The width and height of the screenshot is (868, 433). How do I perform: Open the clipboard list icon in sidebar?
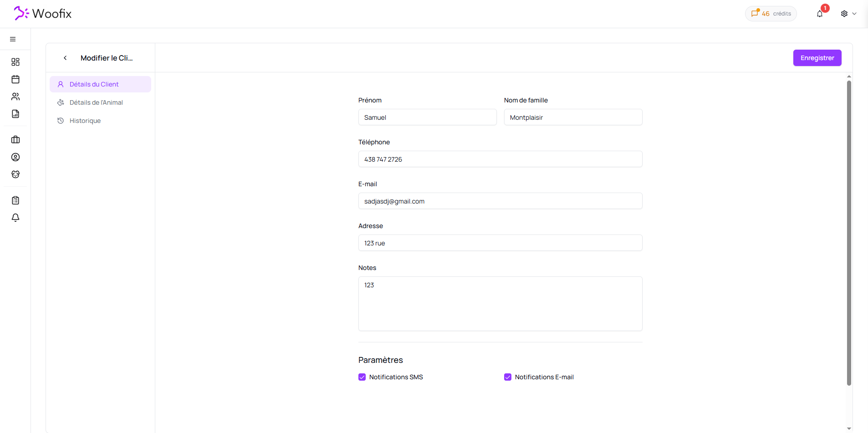click(x=15, y=200)
